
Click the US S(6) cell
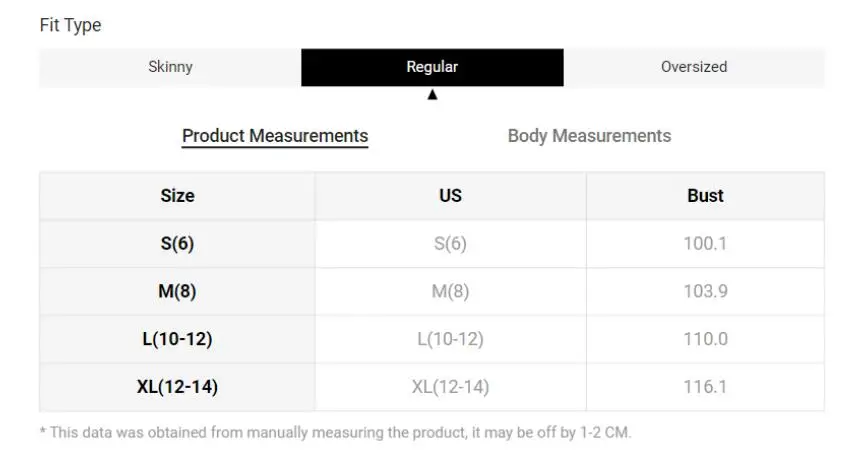pos(450,244)
